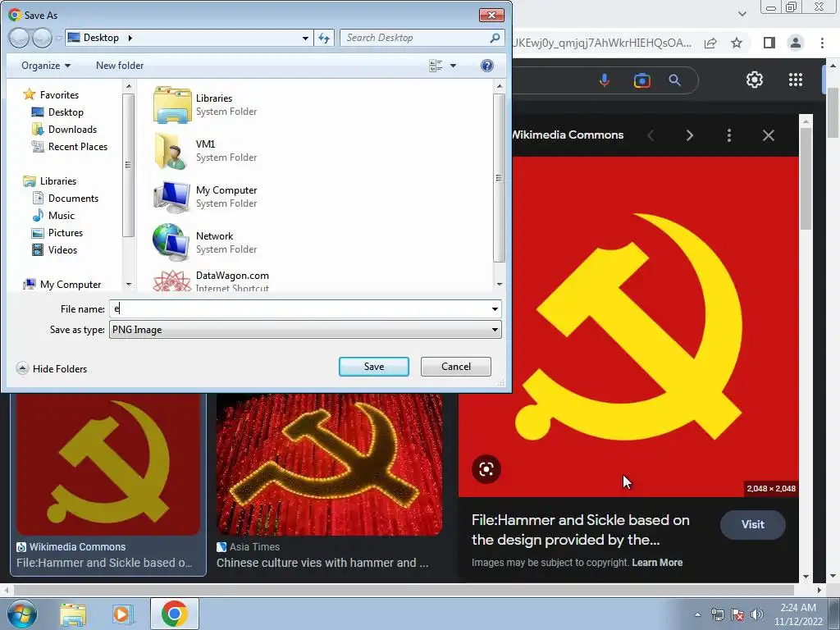The image size is (840, 630).
Task: Open the Google apps grid icon
Action: tap(796, 80)
